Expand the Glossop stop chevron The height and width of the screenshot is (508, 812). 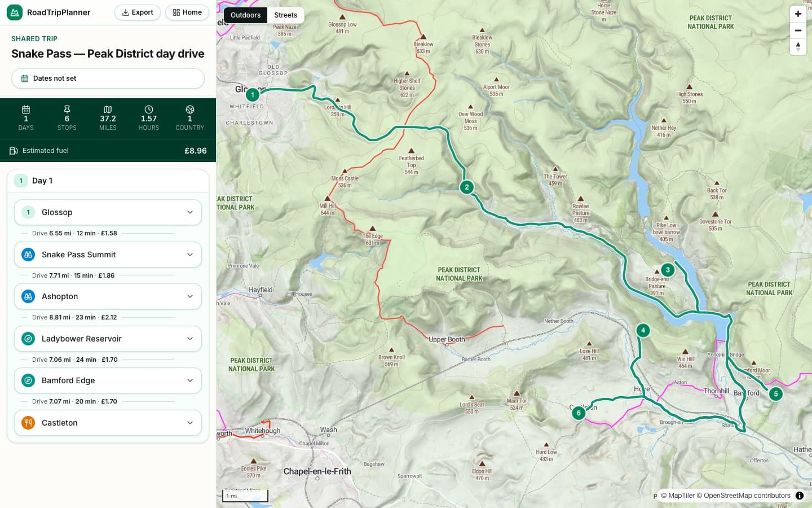[x=190, y=212]
